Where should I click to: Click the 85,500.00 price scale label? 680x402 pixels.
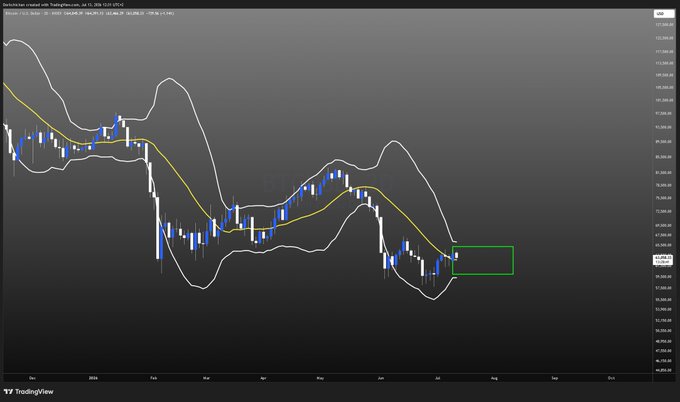pyautogui.click(x=664, y=157)
